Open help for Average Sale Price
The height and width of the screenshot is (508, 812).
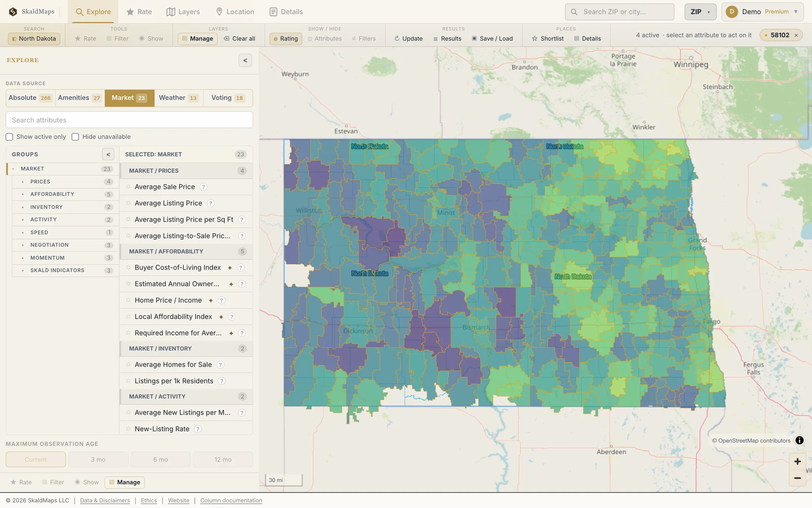click(203, 187)
